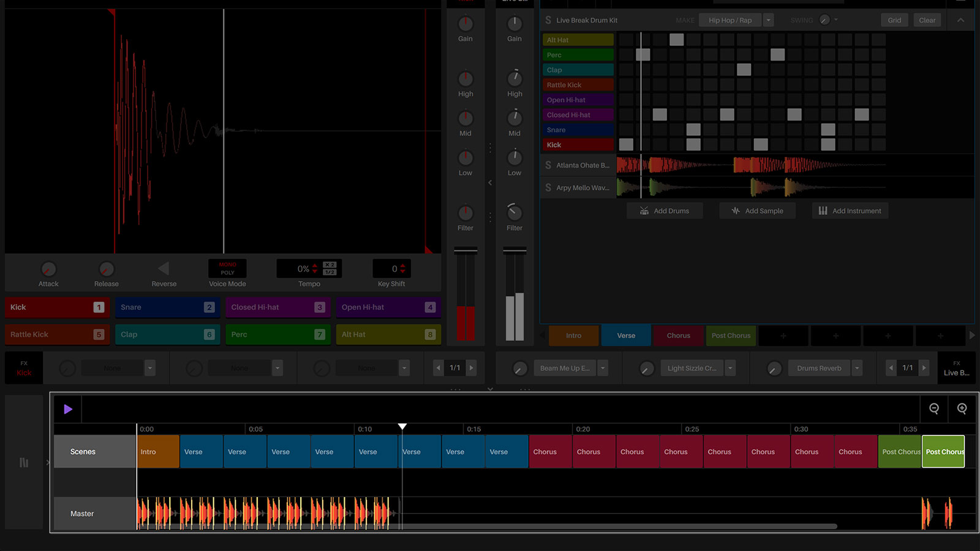This screenshot has width=980, height=551.
Task: Click the Gain knob above the grey meter
Action: 514,24
